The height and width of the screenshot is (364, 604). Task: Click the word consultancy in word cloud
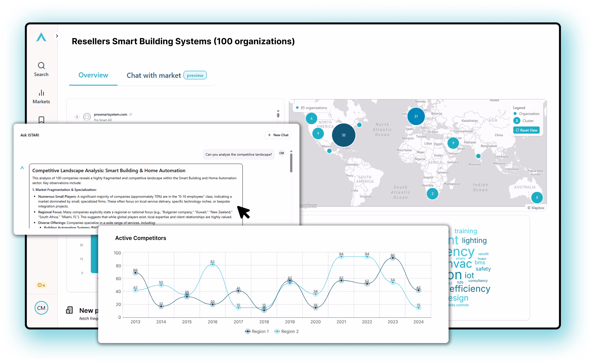[x=478, y=281]
